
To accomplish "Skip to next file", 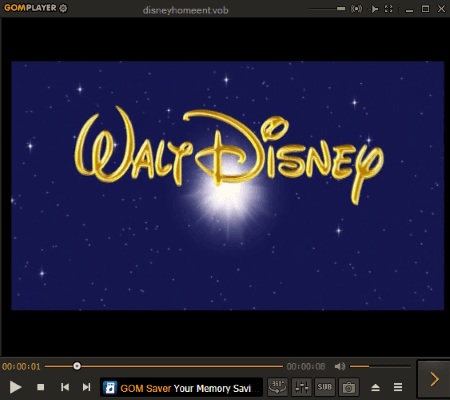I will click(87, 387).
